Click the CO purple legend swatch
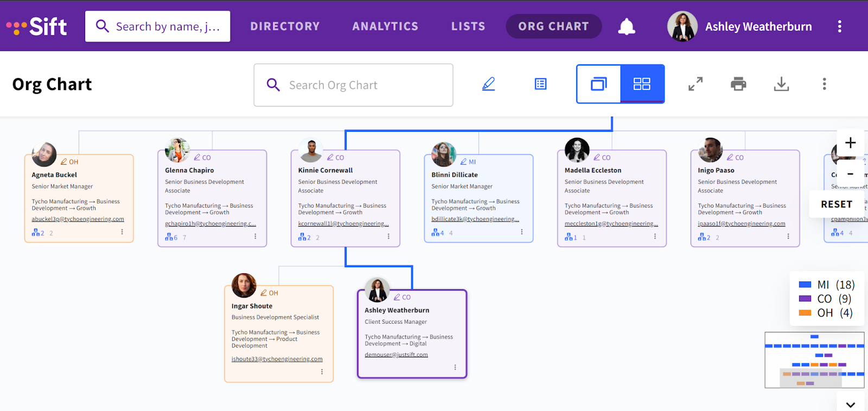This screenshot has width=868, height=411. click(805, 299)
